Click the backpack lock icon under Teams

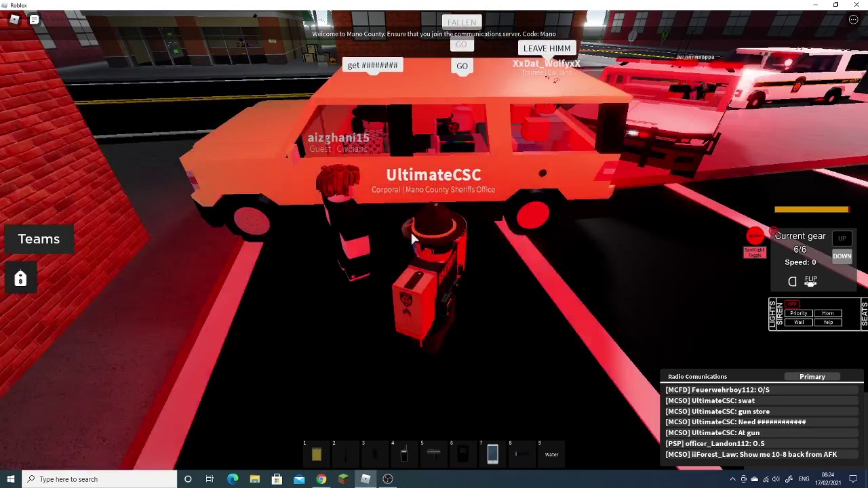[x=20, y=279]
